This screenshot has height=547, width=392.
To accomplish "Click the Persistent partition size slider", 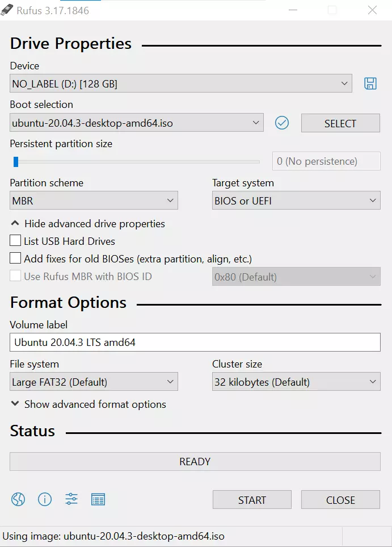I will click(136, 162).
